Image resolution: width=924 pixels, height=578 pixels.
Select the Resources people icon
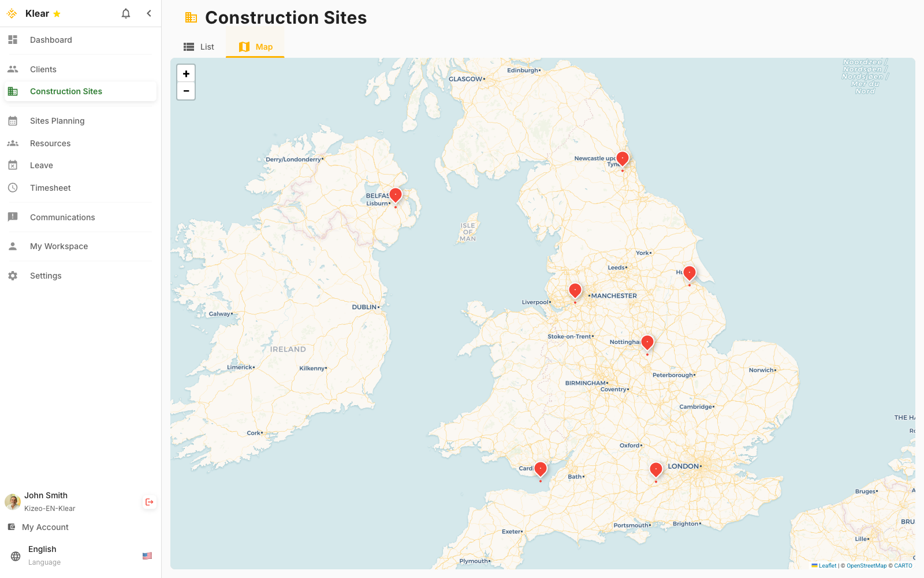pos(12,143)
